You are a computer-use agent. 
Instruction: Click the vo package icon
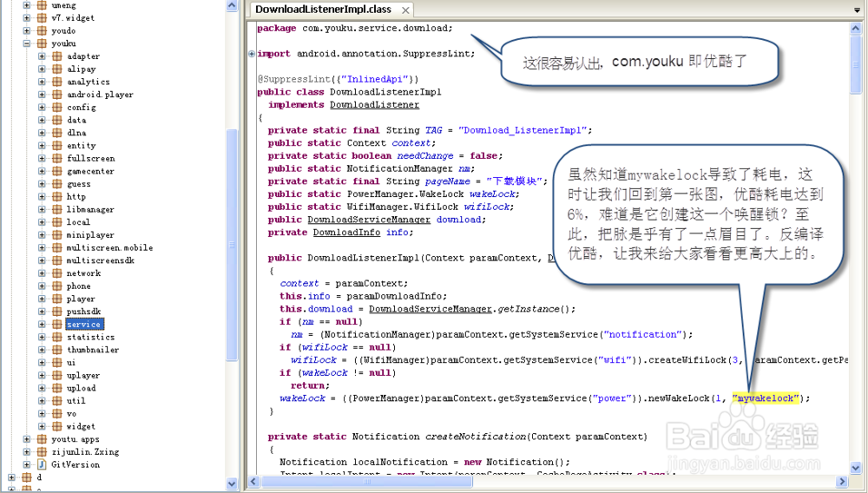point(57,413)
